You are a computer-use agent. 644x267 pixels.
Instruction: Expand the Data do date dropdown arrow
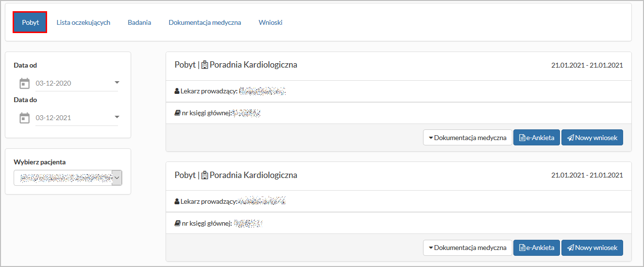coord(117,117)
